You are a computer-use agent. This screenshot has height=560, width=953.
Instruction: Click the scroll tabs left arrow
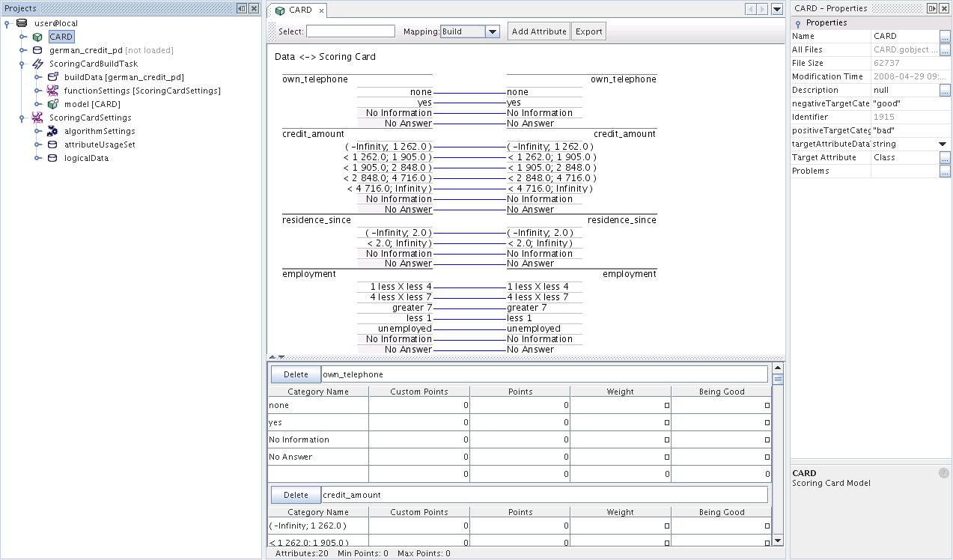coord(751,10)
